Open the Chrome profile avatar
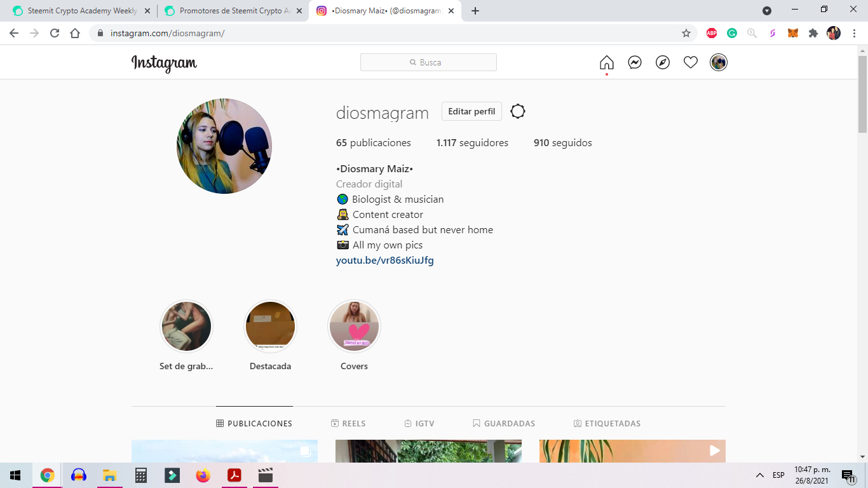The image size is (868, 488). [834, 33]
